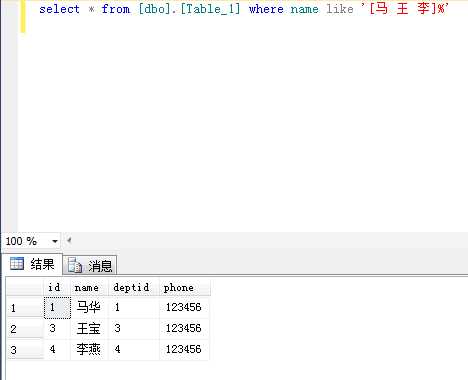Click the like keyword in the query
The image size is (468, 380).
(340, 9)
